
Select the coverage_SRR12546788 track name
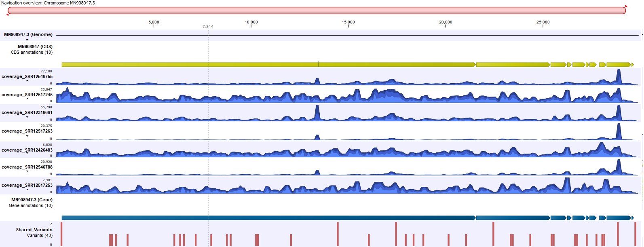pos(27,167)
